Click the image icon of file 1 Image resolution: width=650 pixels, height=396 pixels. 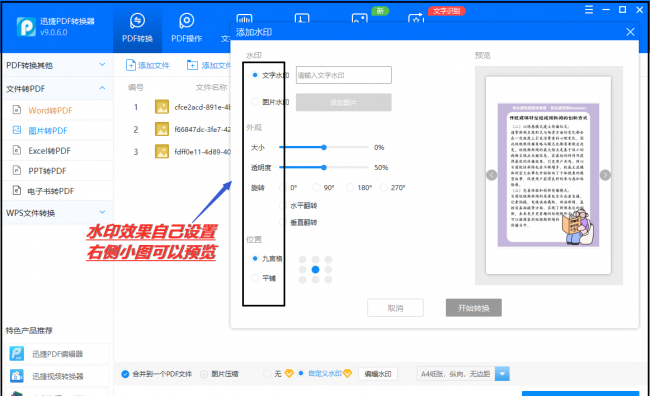click(x=162, y=107)
